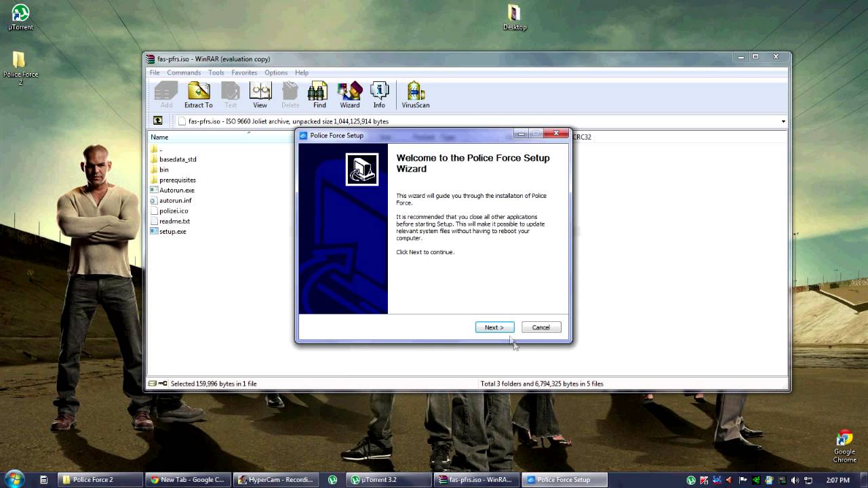Select polizei.ico in file list

(170, 211)
